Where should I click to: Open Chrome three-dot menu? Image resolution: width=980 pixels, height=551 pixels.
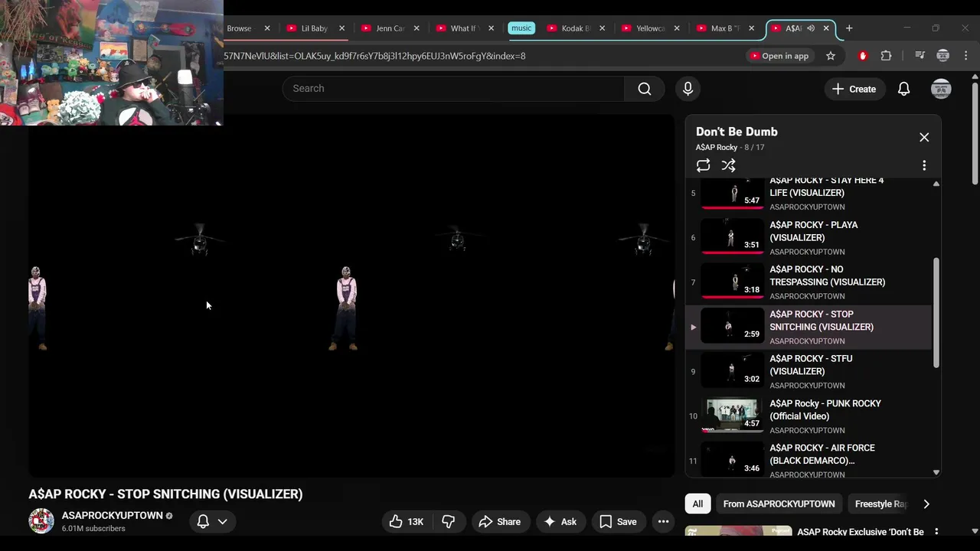point(965,56)
